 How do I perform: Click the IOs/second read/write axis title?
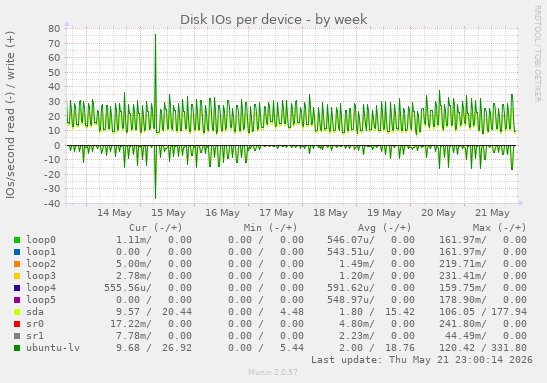tap(10, 115)
